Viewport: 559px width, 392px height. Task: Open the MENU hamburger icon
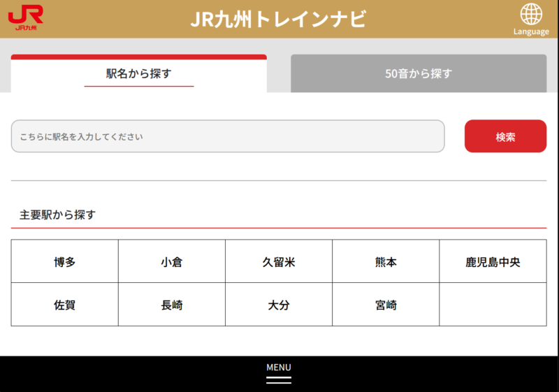[x=279, y=379]
